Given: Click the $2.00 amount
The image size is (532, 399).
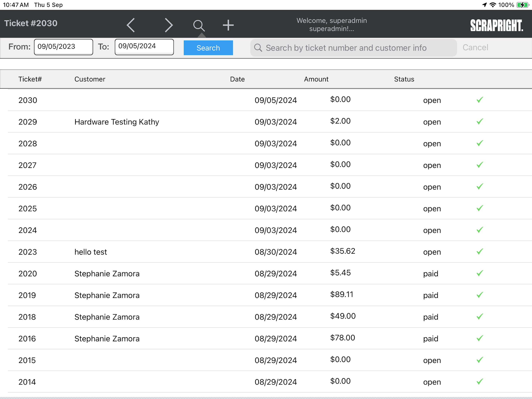Looking at the screenshot, I should click(340, 121).
